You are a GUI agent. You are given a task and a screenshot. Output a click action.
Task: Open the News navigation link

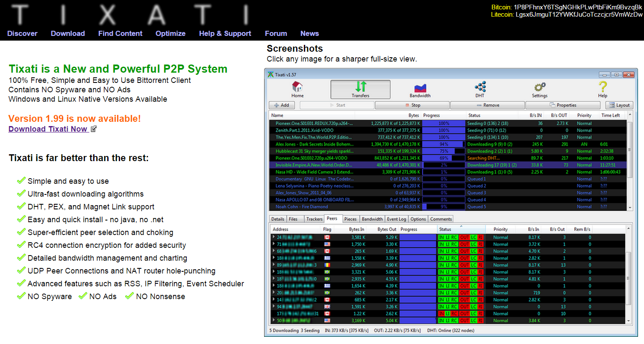[309, 33]
